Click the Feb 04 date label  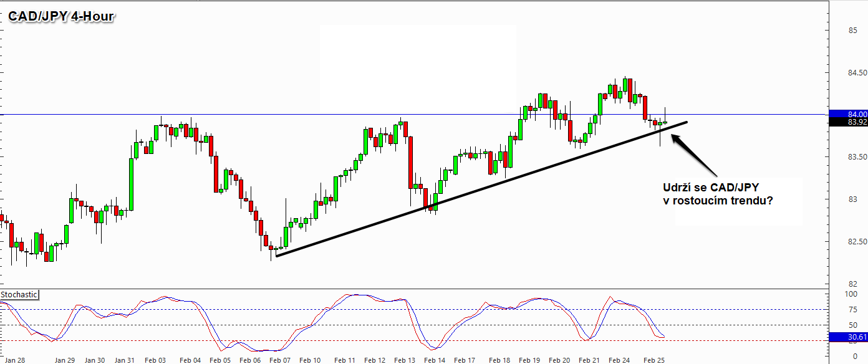[x=190, y=360]
